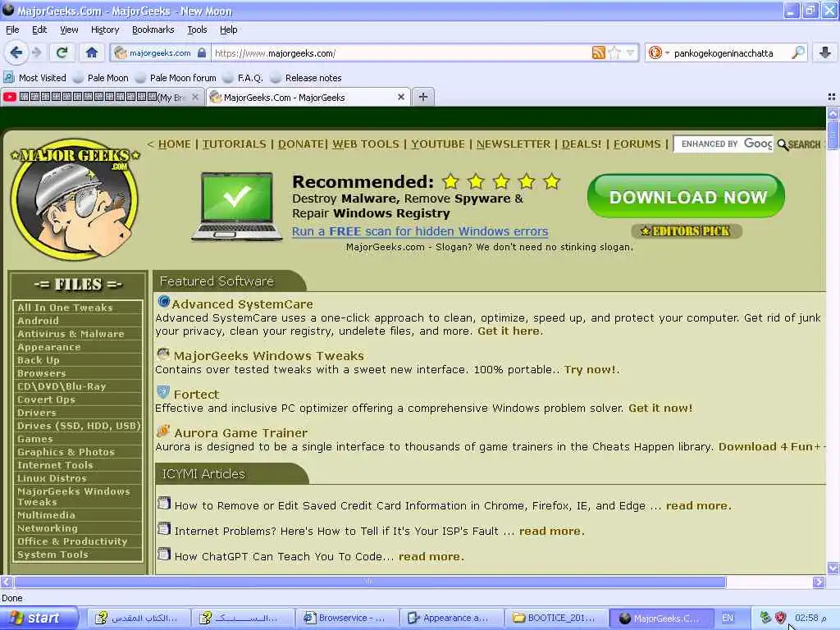Click the RSS feed icon in address bar

point(598,52)
